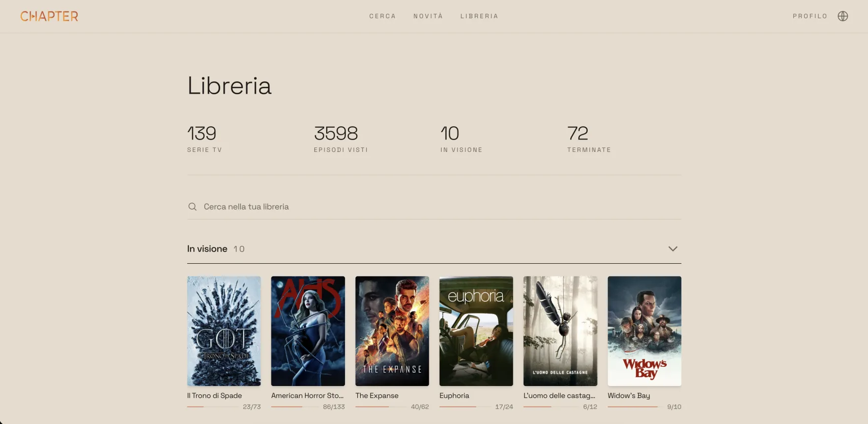Click the 23/73 episode count
This screenshot has height=424, width=868.
(x=252, y=407)
